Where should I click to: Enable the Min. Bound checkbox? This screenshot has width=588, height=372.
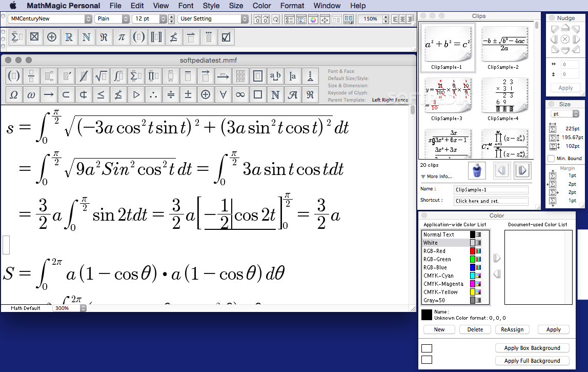[x=551, y=159]
